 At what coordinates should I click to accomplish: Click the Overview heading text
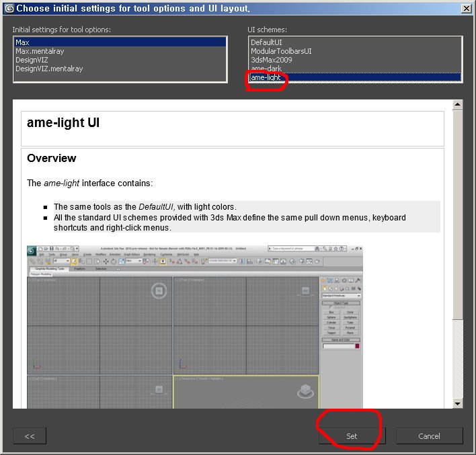click(52, 159)
